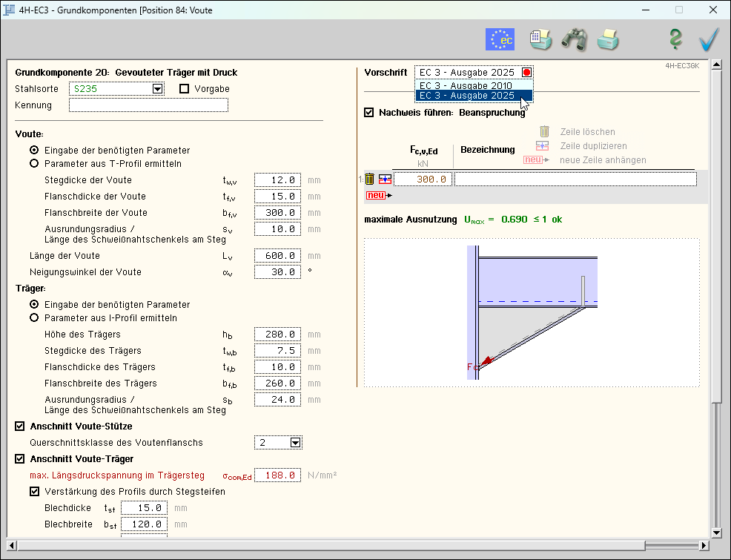The height and width of the screenshot is (560, 731).
Task: Open help via green question mark
Action: click(x=675, y=39)
